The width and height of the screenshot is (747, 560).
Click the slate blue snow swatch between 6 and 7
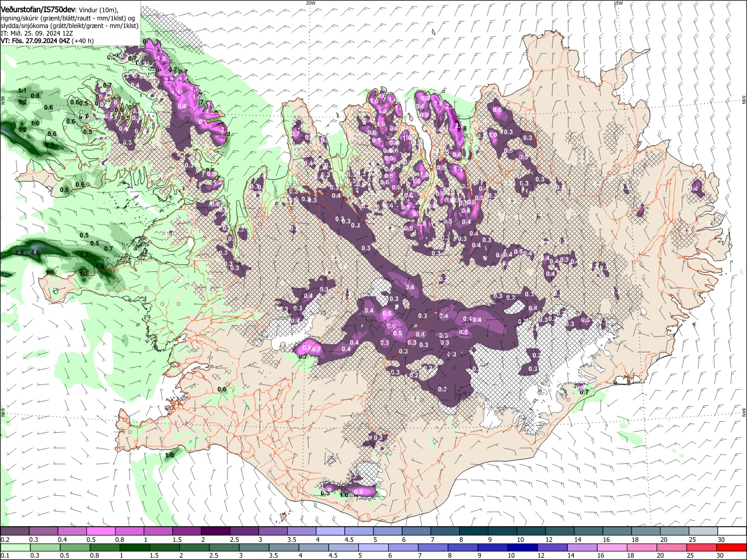tap(416, 531)
